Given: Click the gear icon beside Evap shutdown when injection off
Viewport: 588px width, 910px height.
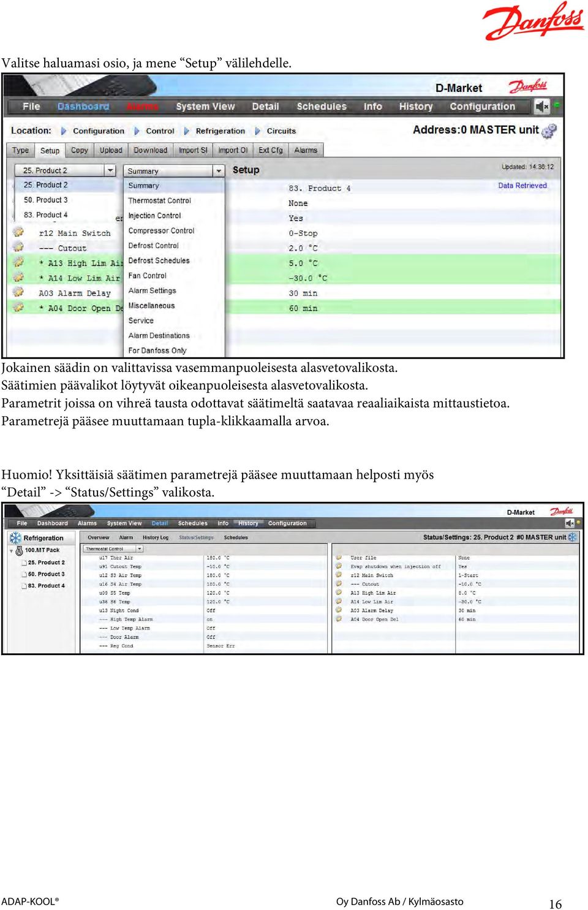Looking at the screenshot, I should click(339, 566).
